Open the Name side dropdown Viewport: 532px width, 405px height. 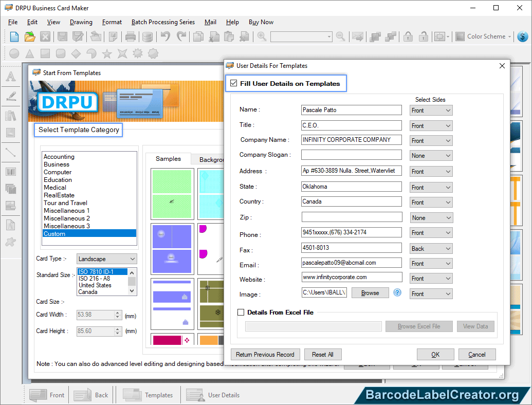[431, 110]
